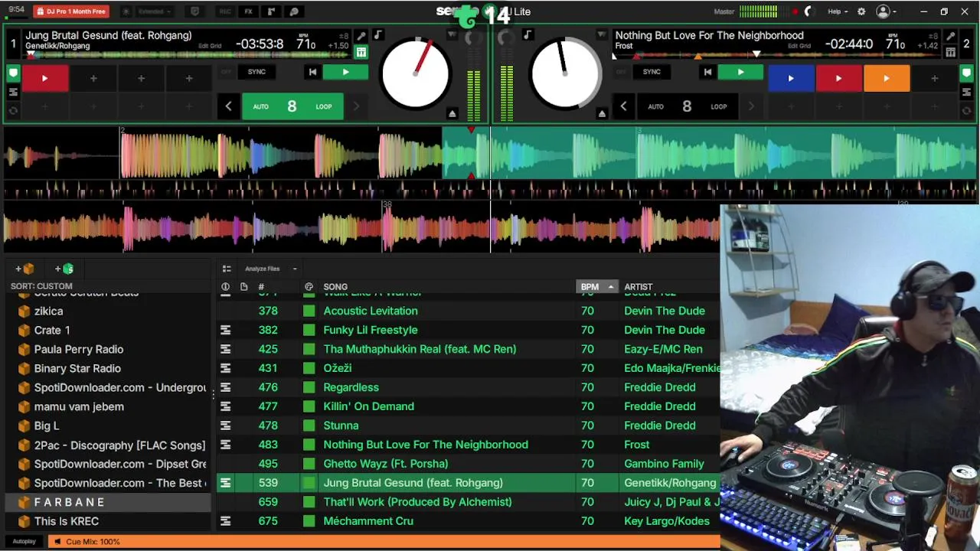The width and height of the screenshot is (980, 551).
Task: Click DJ Pro 1 Month Free button
Action: (x=71, y=11)
